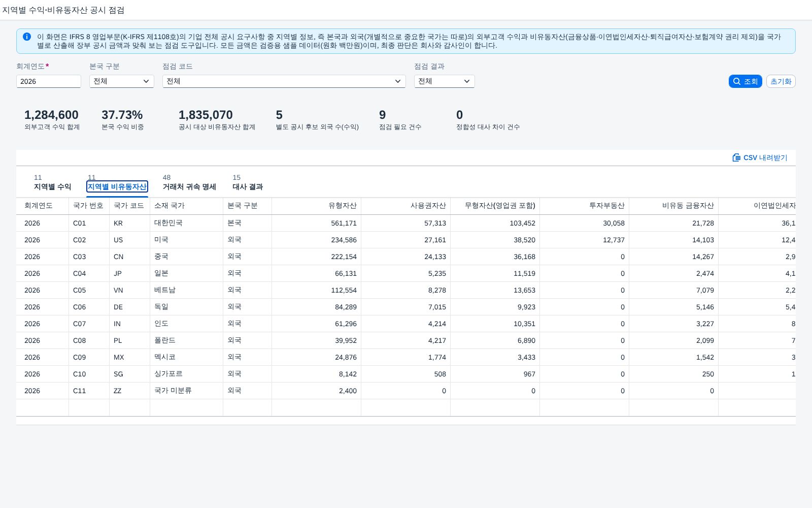This screenshot has width=812, height=508.
Task: Click the 1,284,600 외부고객 수익 합계 figure
Action: pos(51,115)
